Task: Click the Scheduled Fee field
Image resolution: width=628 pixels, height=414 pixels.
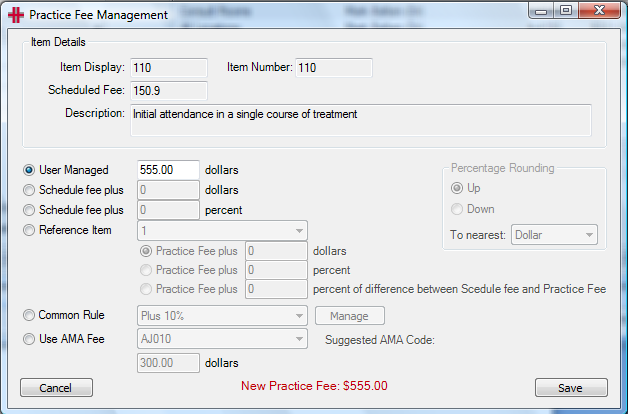Action: pyautogui.click(x=169, y=91)
